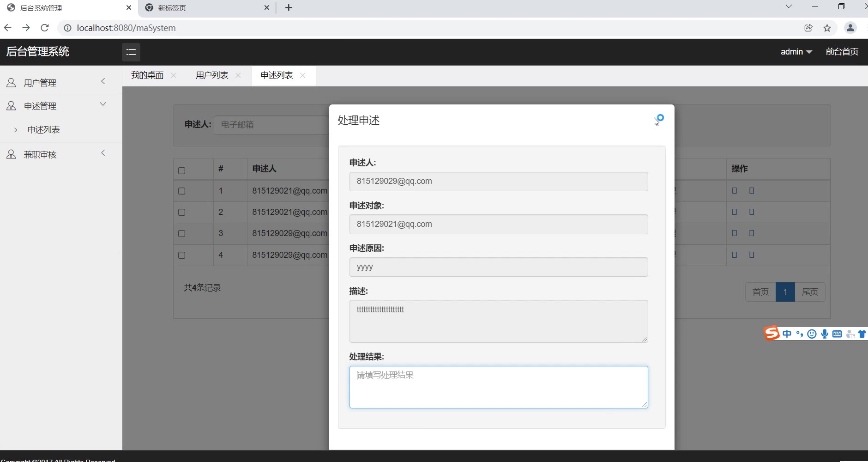
Task: Click the share page icon in address bar
Action: (x=808, y=28)
